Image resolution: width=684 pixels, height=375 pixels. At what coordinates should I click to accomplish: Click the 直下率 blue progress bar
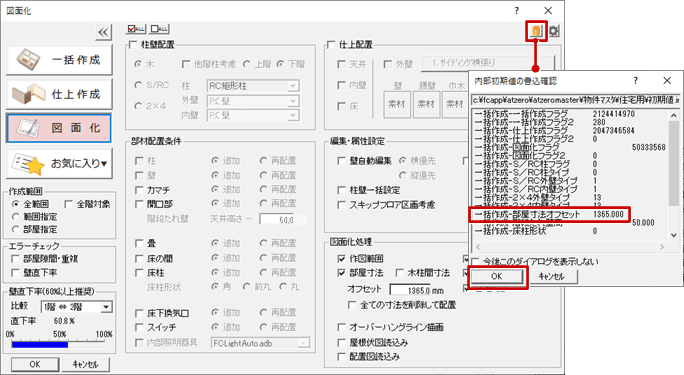[x=40, y=344]
